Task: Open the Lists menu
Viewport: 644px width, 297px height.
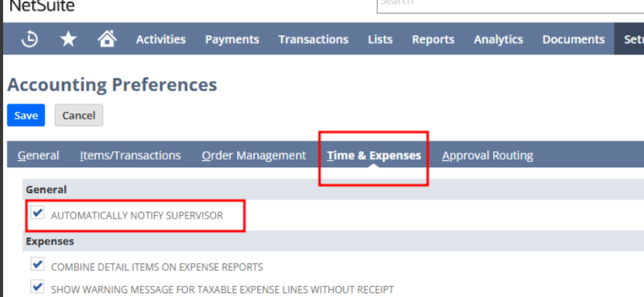Action: pyautogui.click(x=380, y=39)
